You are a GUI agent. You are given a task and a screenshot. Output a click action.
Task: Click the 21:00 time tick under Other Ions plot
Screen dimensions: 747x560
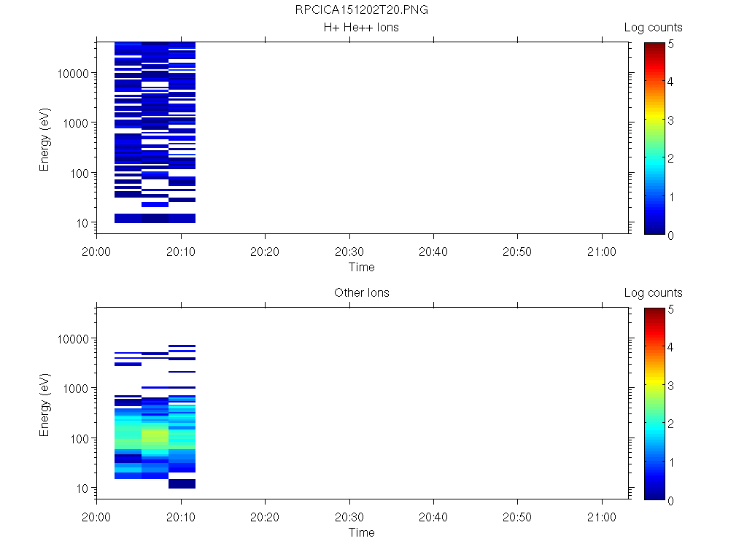pos(602,517)
